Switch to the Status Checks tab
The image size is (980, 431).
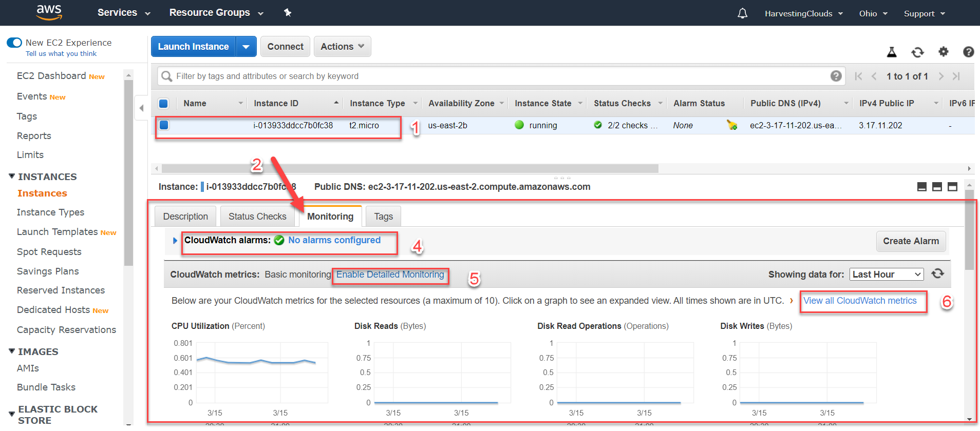[257, 217]
